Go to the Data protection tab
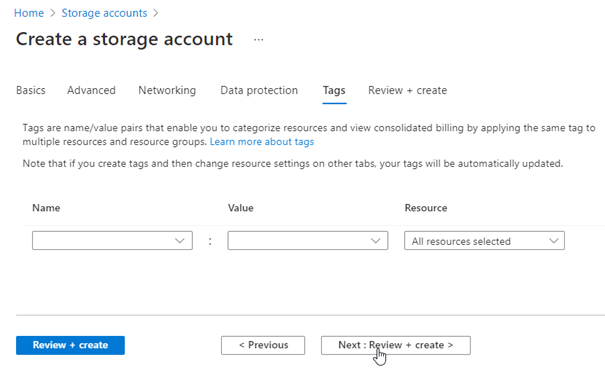This screenshot has width=605, height=376. click(x=259, y=90)
